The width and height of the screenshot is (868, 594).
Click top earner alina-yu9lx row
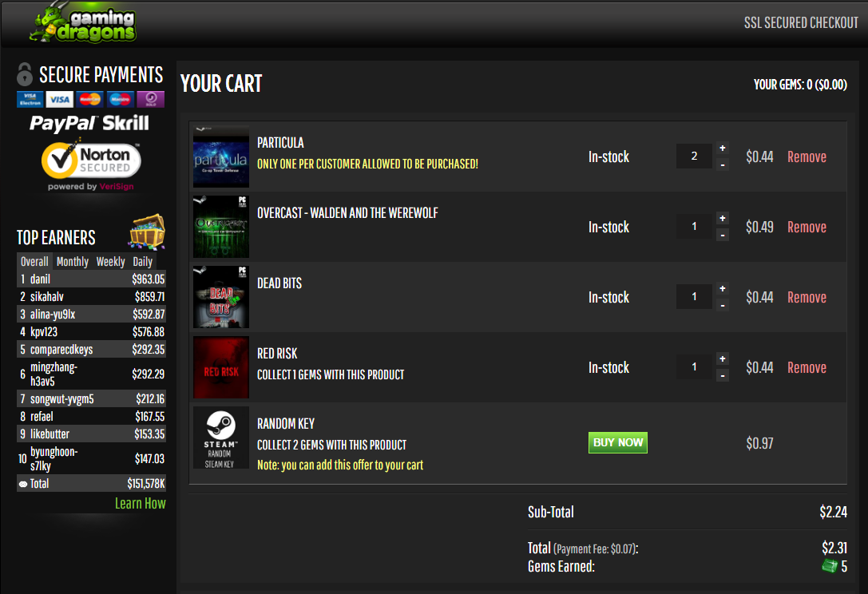[x=91, y=315]
